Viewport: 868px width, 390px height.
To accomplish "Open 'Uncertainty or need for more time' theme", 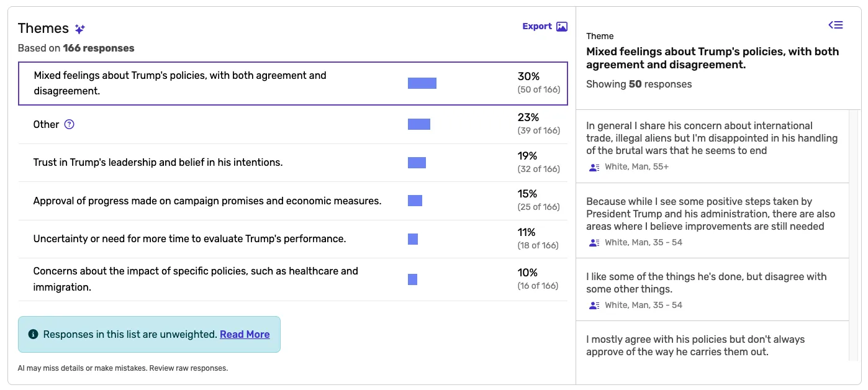I will pyautogui.click(x=189, y=239).
